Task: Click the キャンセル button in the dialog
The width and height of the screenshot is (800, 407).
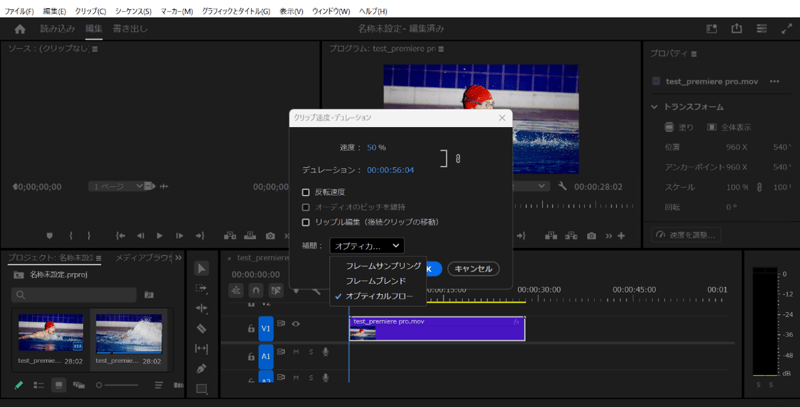Action: [473, 269]
